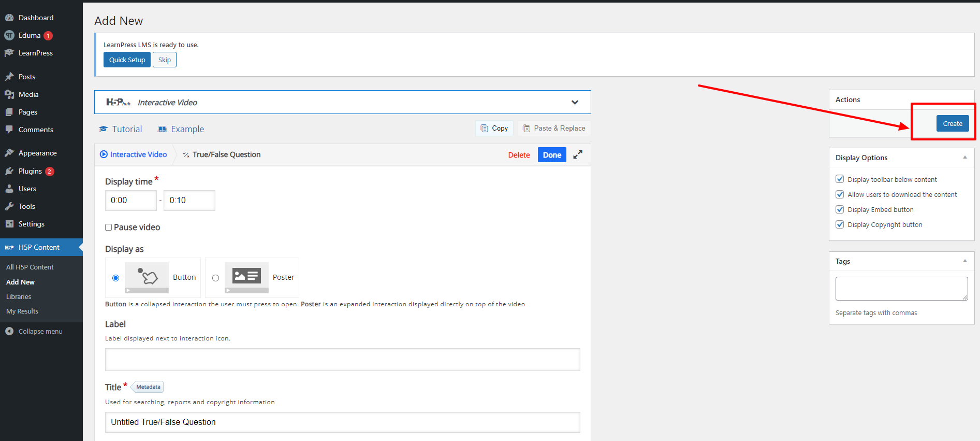Uncheck Display Copyright button
Viewport: 980px width, 441px height.
tap(840, 224)
